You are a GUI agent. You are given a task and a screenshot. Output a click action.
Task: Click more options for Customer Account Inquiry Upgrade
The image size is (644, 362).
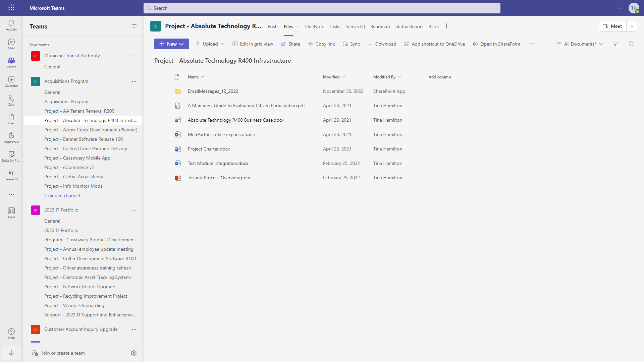(134, 329)
